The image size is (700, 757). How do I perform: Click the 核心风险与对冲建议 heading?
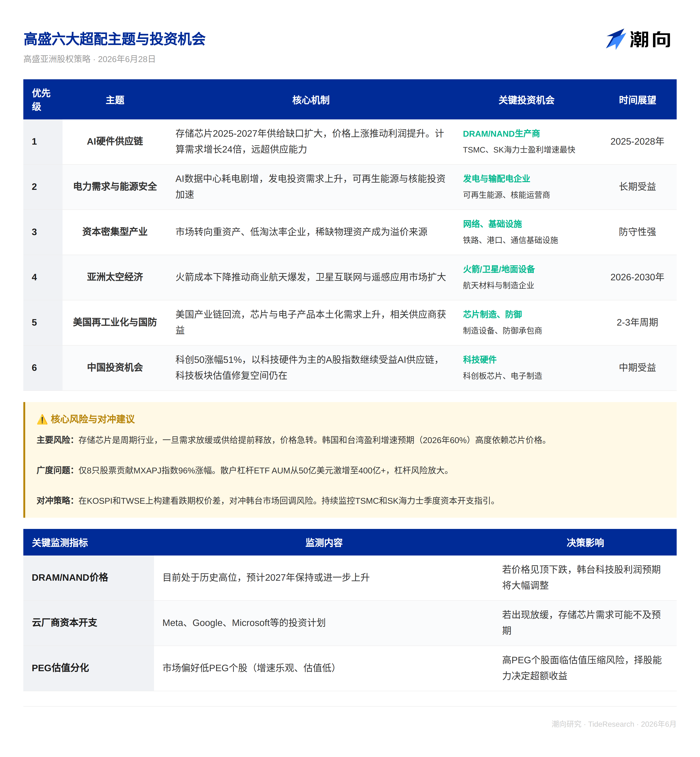point(93,419)
